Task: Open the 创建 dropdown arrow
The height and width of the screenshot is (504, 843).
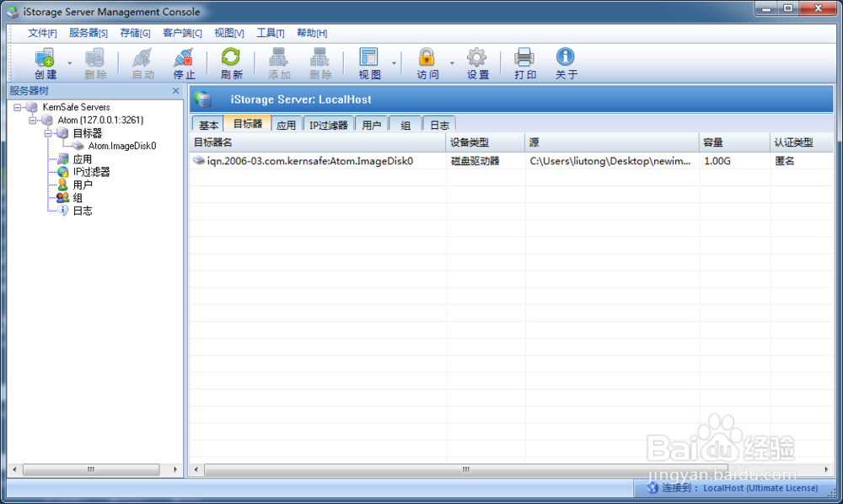Action: click(70, 63)
